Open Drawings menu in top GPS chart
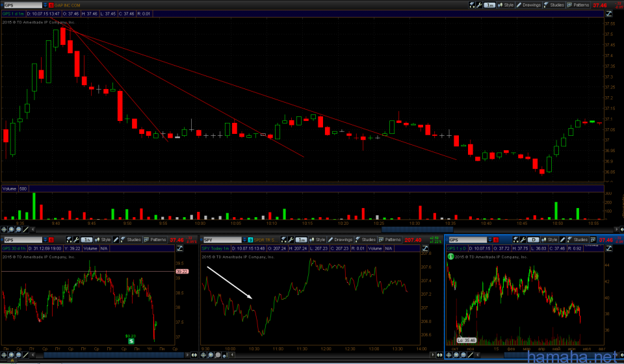Screen dimensions: 624x364 528,5
